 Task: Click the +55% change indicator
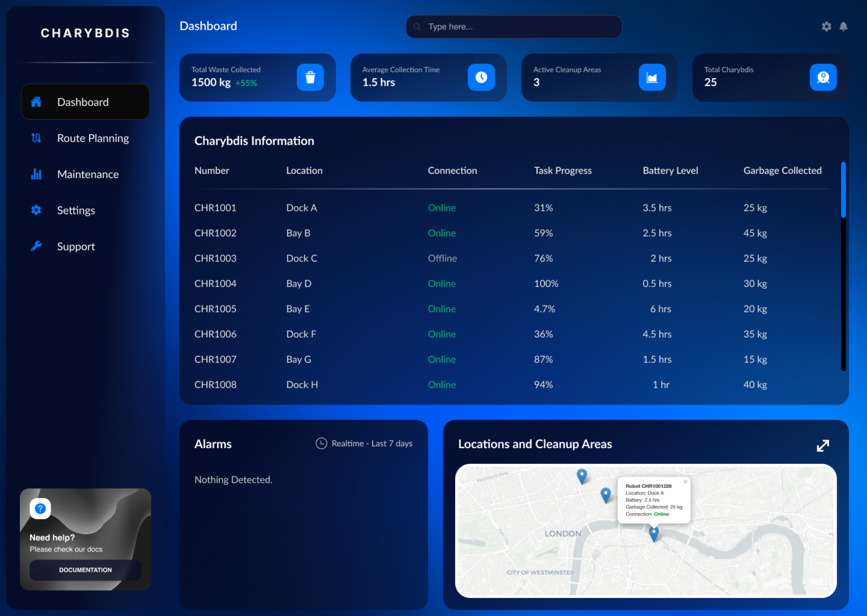tap(246, 83)
